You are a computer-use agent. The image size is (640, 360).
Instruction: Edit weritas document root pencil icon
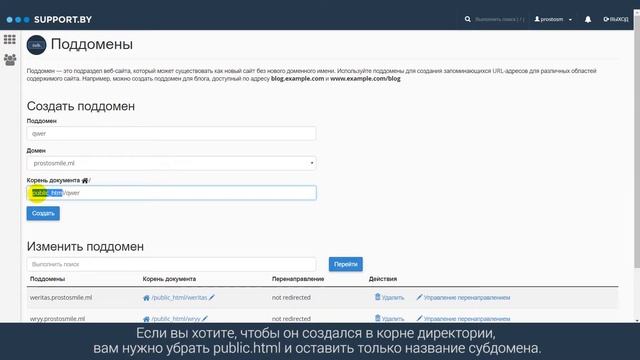[x=212, y=298]
